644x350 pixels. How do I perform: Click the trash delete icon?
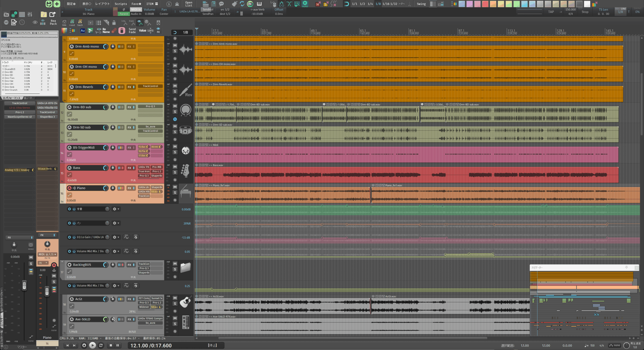coord(122,31)
